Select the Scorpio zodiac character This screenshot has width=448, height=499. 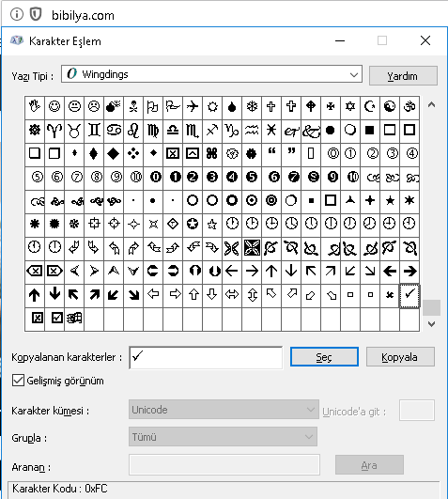click(193, 131)
